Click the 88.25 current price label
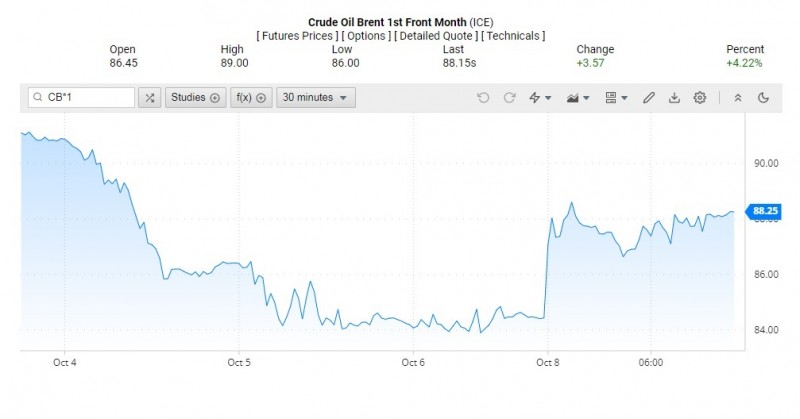This screenshot has width=800, height=419. tap(765, 211)
